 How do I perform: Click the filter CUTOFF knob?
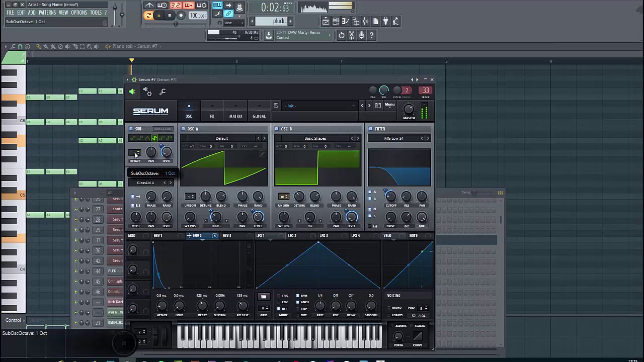click(391, 197)
